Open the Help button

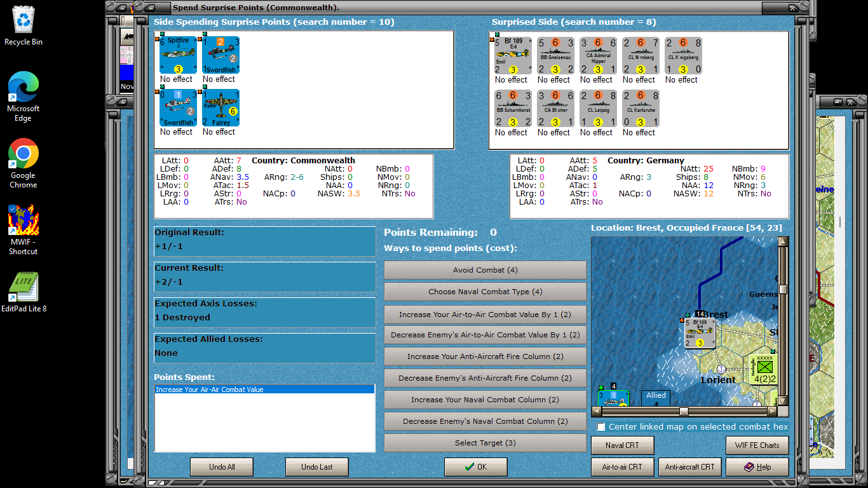pos(757,467)
